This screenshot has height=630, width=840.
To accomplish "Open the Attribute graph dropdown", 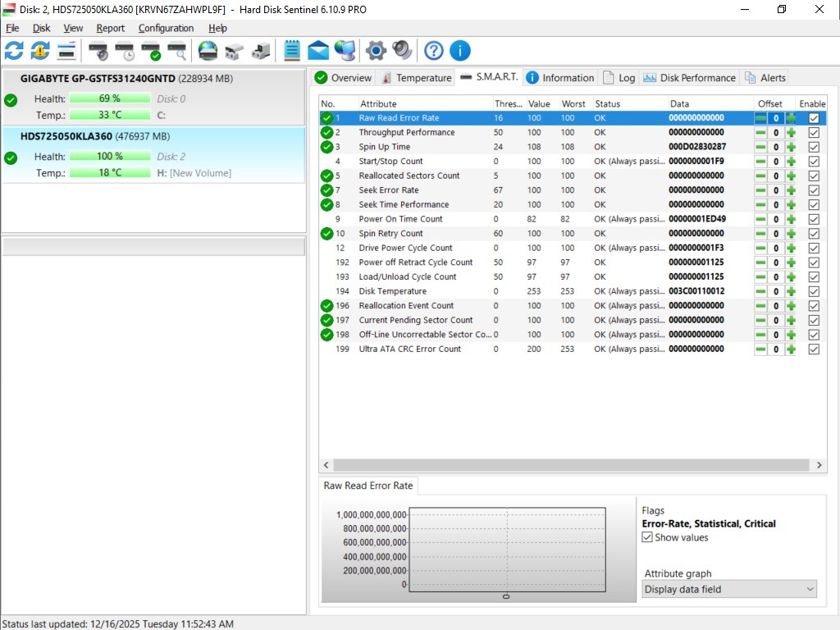I will 729,589.
